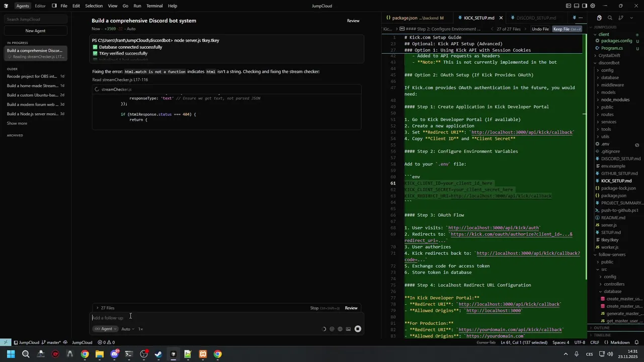Screen dimensions: 644x362
Task: Expand sidebar views chevron dropdown
Action: click(632, 18)
